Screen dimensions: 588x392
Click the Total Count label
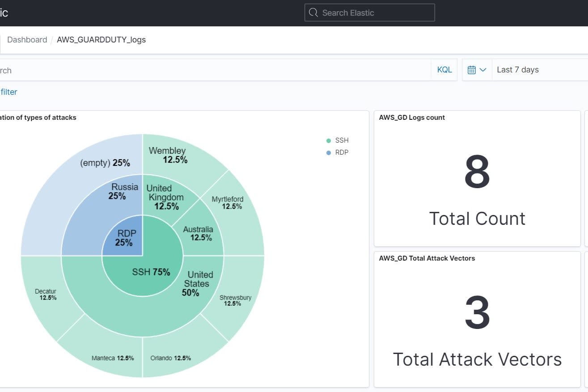point(477,219)
